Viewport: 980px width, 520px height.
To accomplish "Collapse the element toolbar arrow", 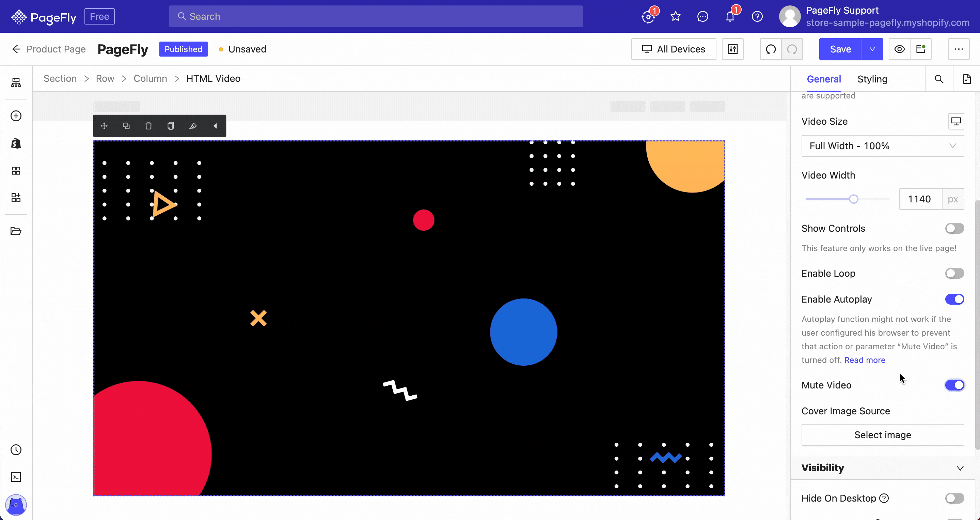I will tap(215, 126).
